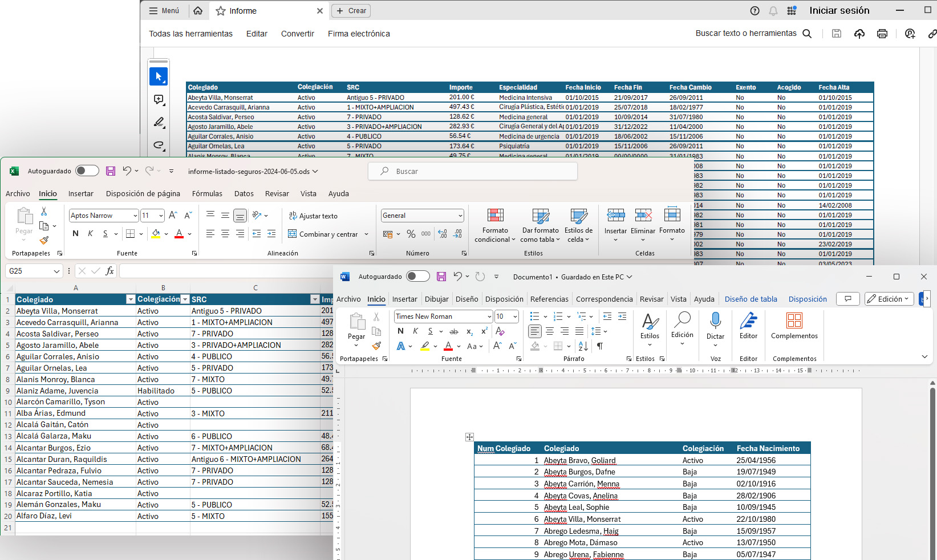937x560 pixels.
Task: Open the Fórmulas tab in Excel
Action: coord(207,194)
